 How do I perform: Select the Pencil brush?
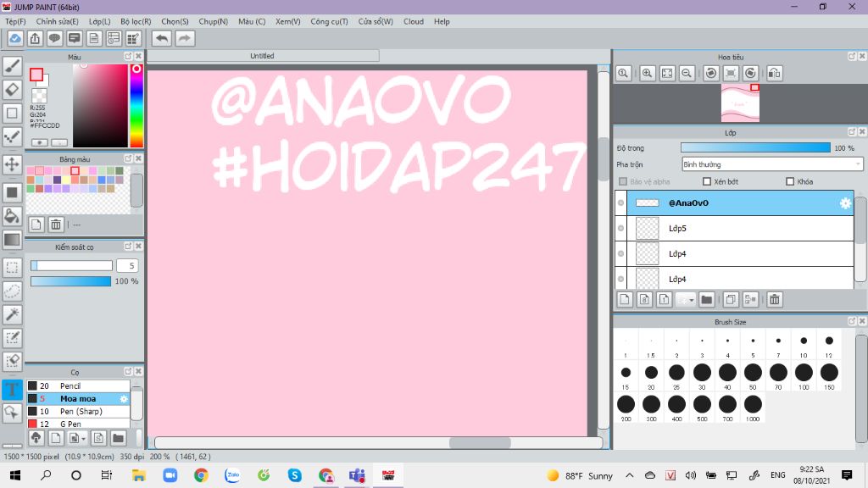pyautogui.click(x=78, y=385)
